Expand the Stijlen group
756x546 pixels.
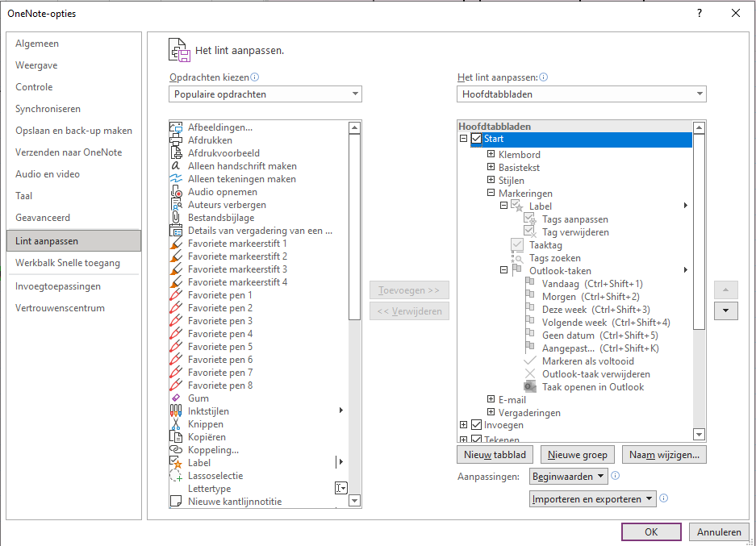pyautogui.click(x=491, y=180)
